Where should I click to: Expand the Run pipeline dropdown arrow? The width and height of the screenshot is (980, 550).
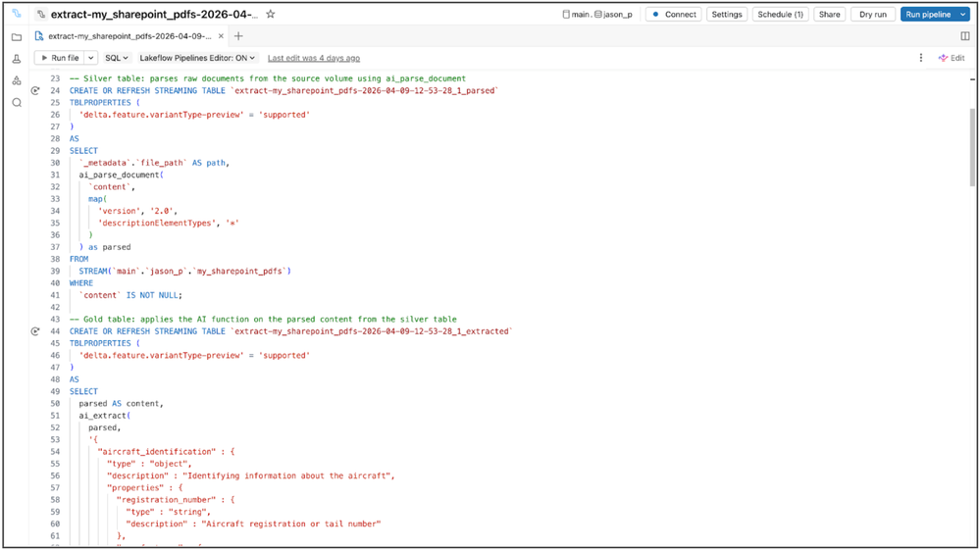pyautogui.click(x=963, y=15)
